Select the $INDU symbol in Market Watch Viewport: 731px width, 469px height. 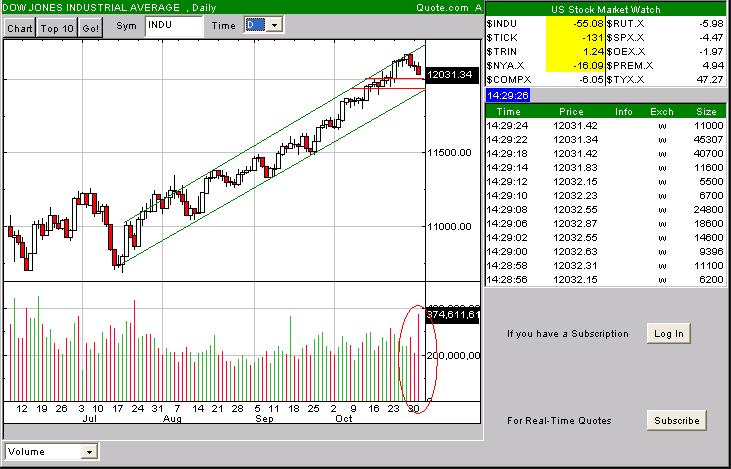(502, 23)
